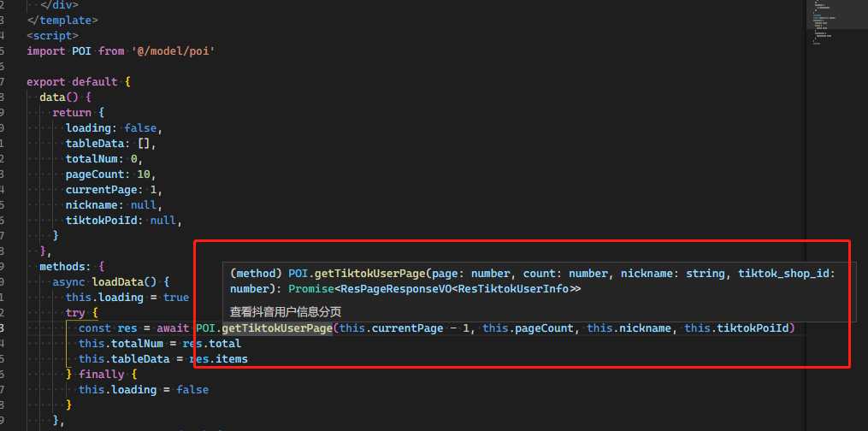Click the 'default' keyword after export
This screenshot has width=868, height=431.
[95, 82]
